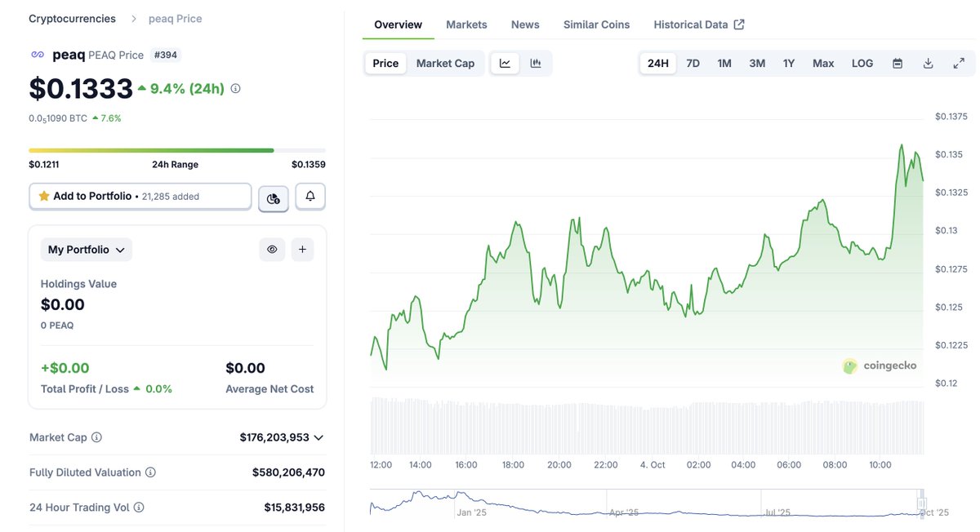
Task: Open the calendar date range picker
Action: 898,63
